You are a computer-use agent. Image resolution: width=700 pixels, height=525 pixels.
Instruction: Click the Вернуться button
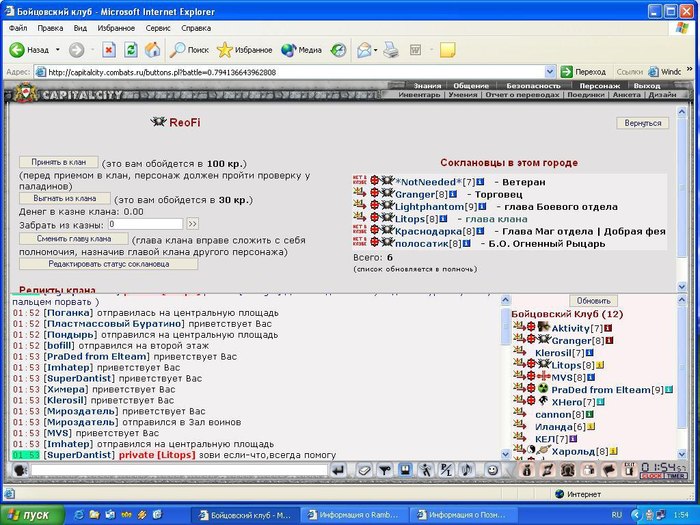[x=643, y=123]
